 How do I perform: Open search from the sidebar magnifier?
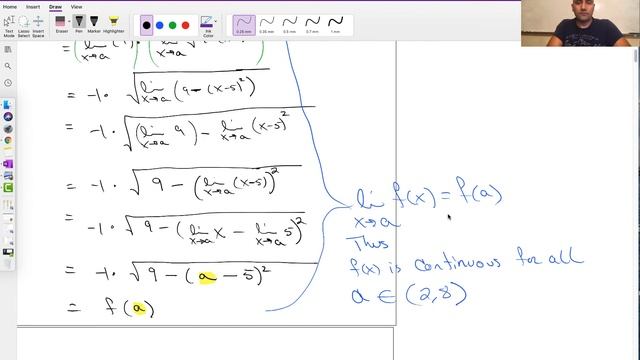pyautogui.click(x=8, y=66)
